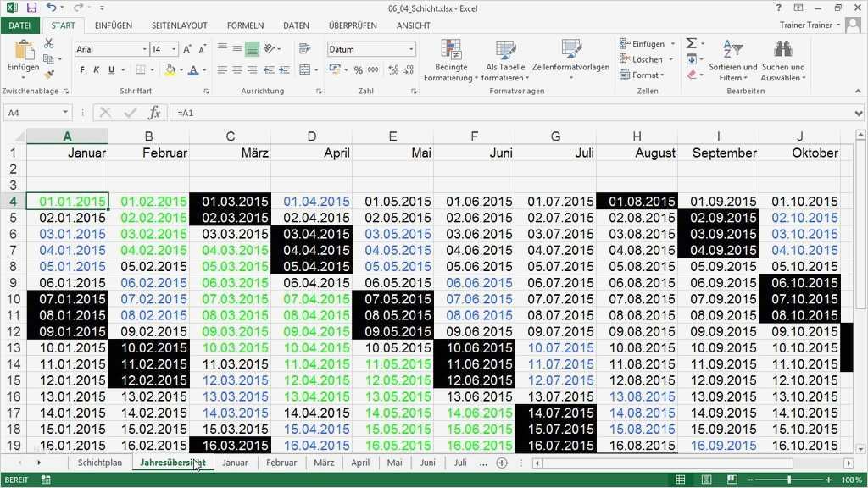Image resolution: width=868 pixels, height=488 pixels.
Task: Click the Help question mark icon
Action: (778, 8)
